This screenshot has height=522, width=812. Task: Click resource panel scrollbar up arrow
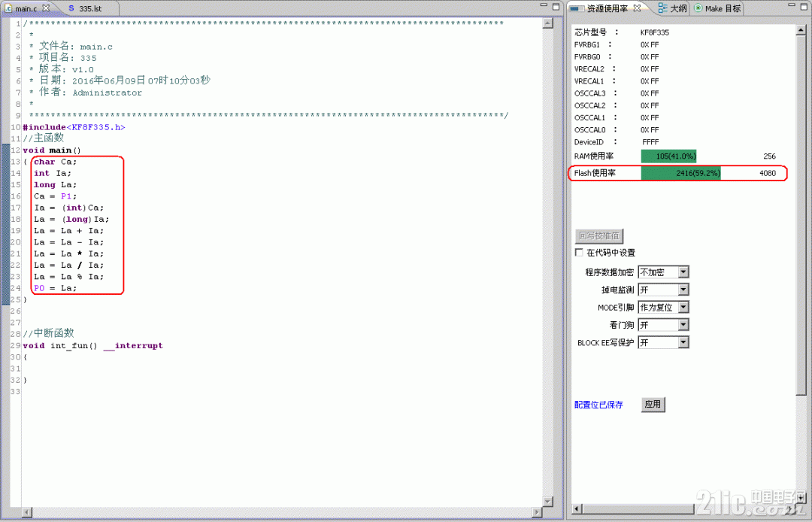pos(801,29)
